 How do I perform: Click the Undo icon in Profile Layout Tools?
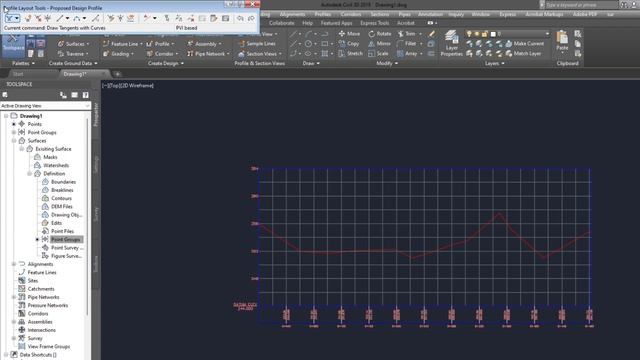[x=240, y=18]
